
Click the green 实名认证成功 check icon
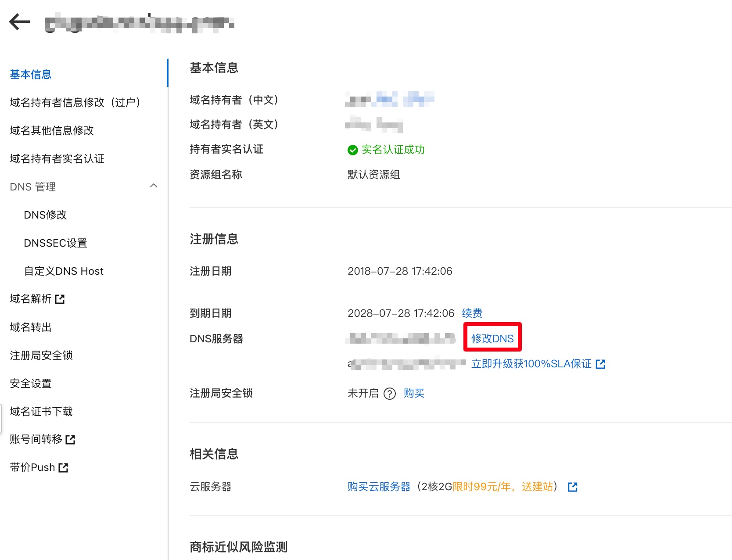(353, 150)
